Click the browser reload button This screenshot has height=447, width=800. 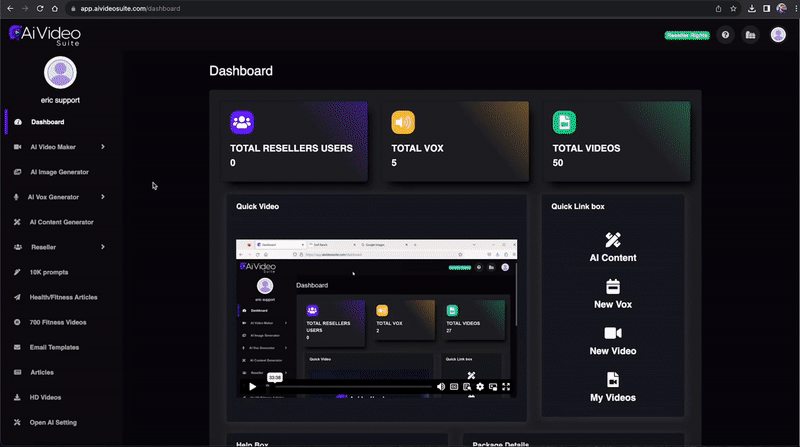click(x=40, y=9)
